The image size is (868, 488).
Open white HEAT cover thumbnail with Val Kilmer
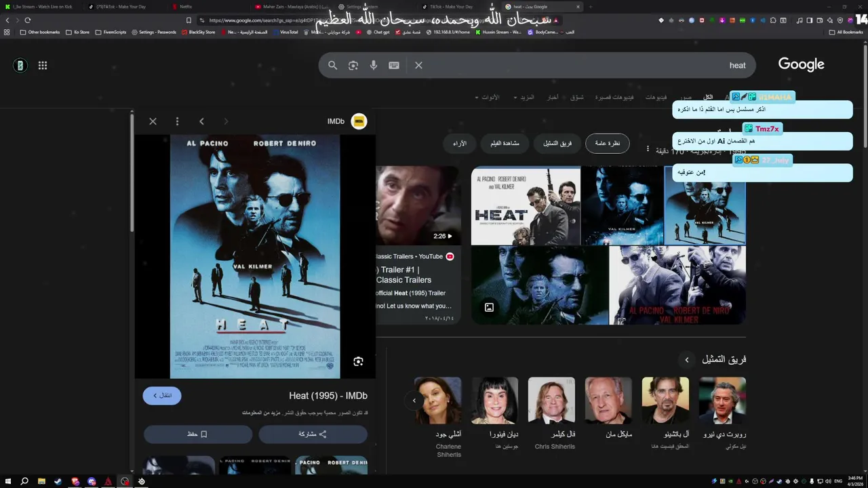(x=526, y=206)
